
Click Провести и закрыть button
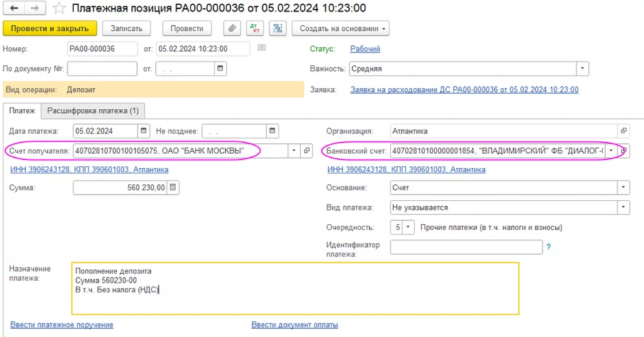(50, 28)
